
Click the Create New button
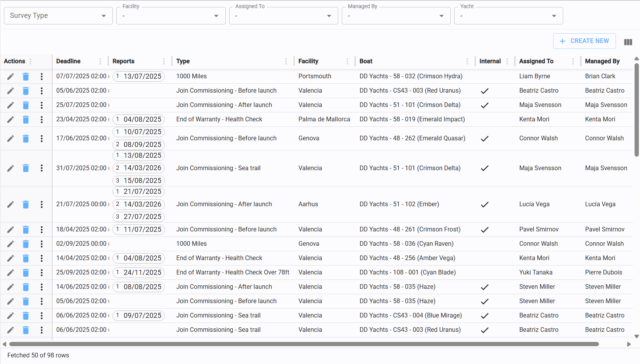584,41
